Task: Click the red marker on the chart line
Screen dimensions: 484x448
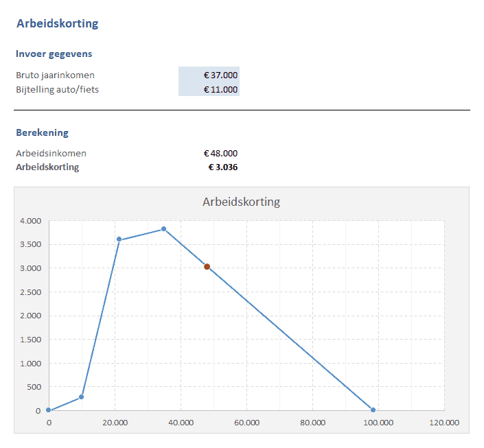Action: [207, 267]
